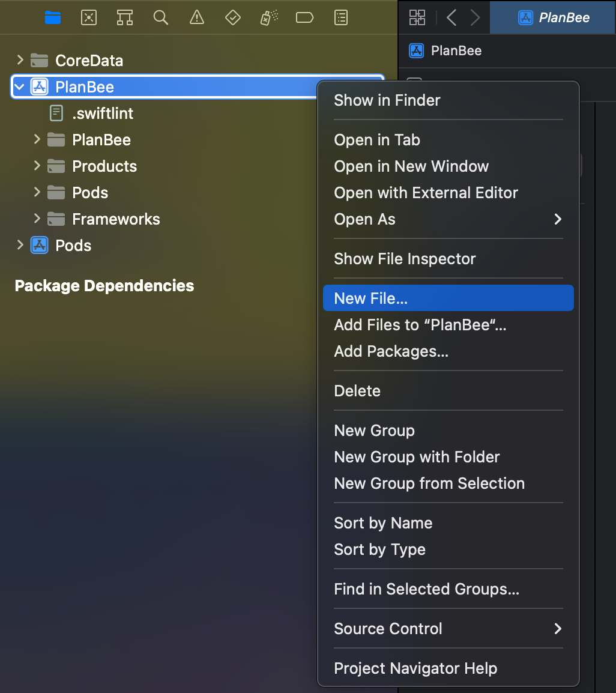
Task: Choose Show in Finder
Action: click(448, 100)
